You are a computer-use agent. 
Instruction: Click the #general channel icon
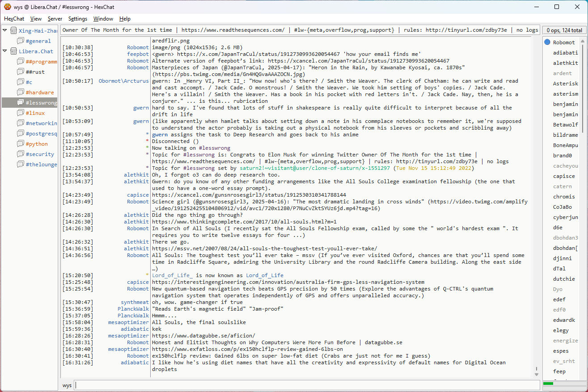pos(21,41)
